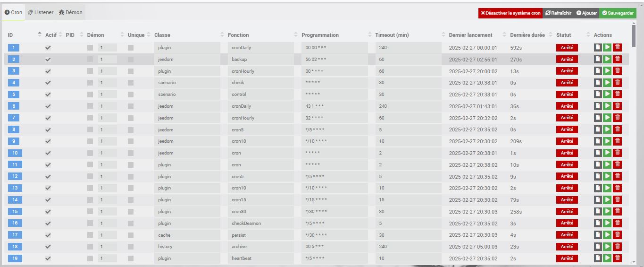Enable Unique checkbox for cron ID 6

131,106
